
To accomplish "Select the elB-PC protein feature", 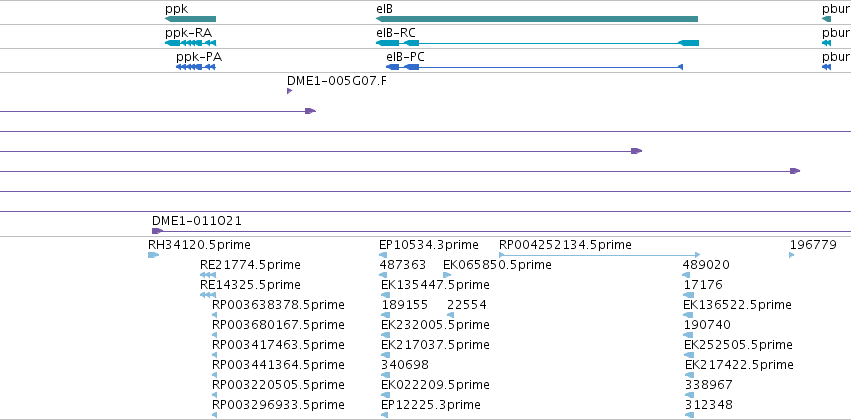I will [x=534, y=67].
